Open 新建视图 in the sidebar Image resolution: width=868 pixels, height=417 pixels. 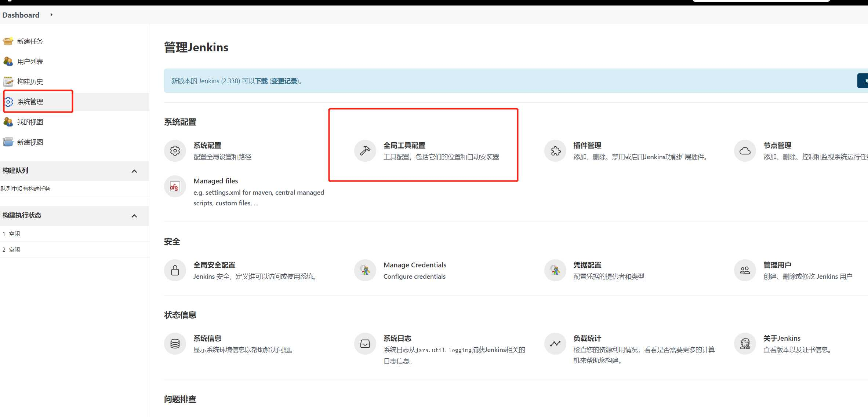[30, 142]
